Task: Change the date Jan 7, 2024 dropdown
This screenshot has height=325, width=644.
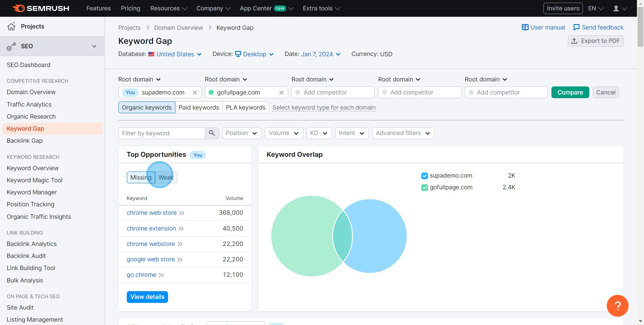Action: point(321,54)
